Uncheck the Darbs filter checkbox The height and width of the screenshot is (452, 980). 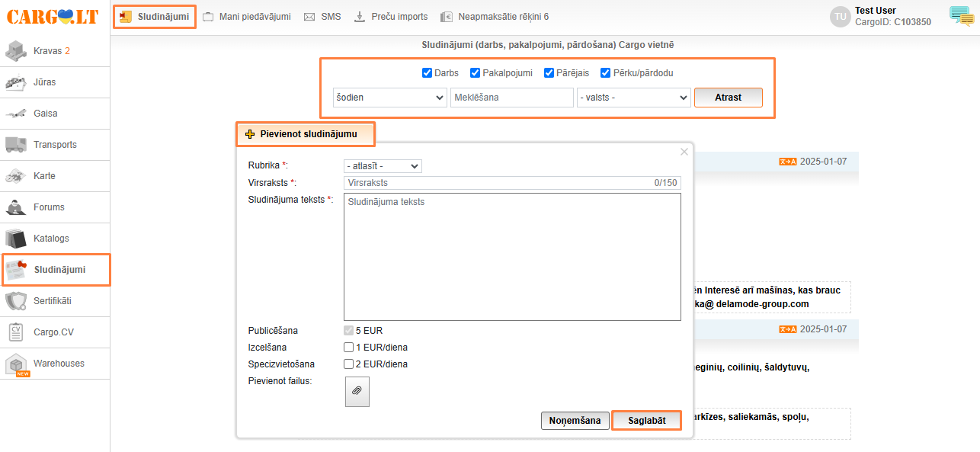(x=428, y=73)
